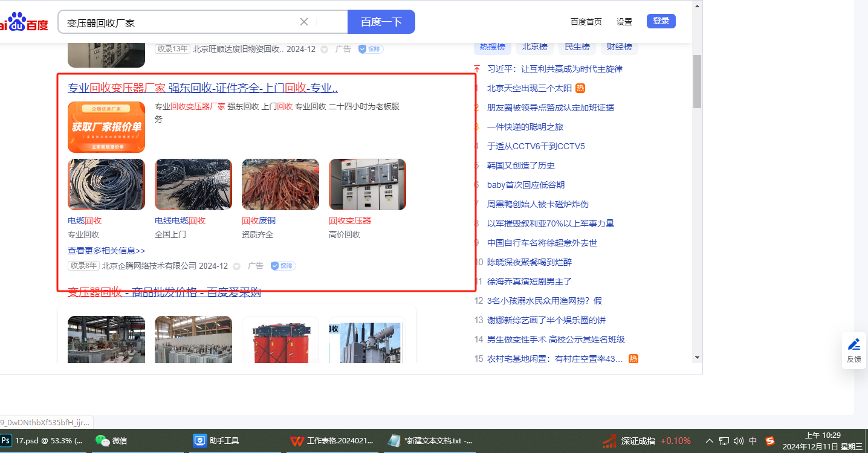The width and height of the screenshot is (868, 453).
Task: Show hidden system tray icons
Action: point(710,441)
